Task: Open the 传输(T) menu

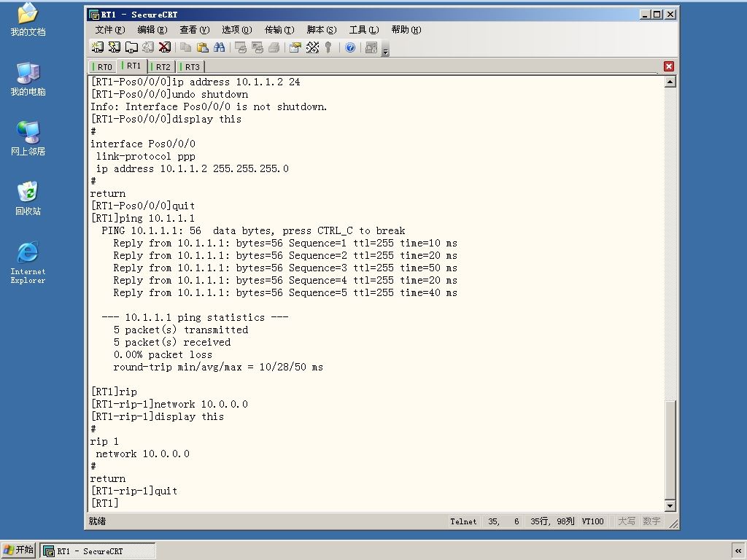Action: tap(279, 29)
